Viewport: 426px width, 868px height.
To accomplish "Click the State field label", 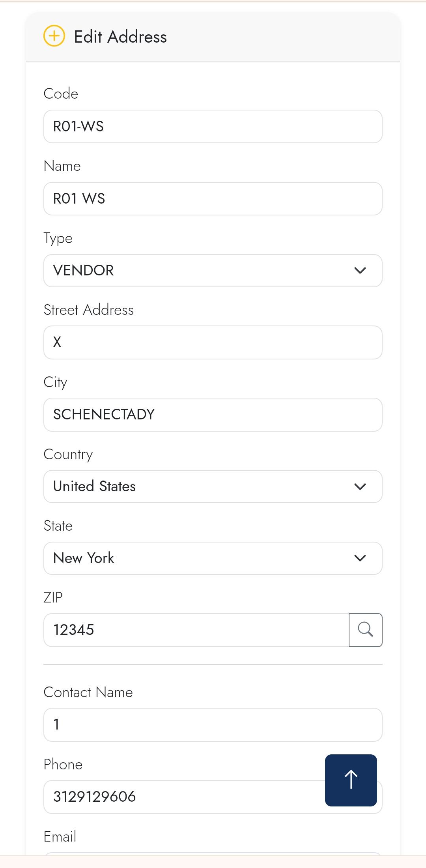I will tap(58, 526).
